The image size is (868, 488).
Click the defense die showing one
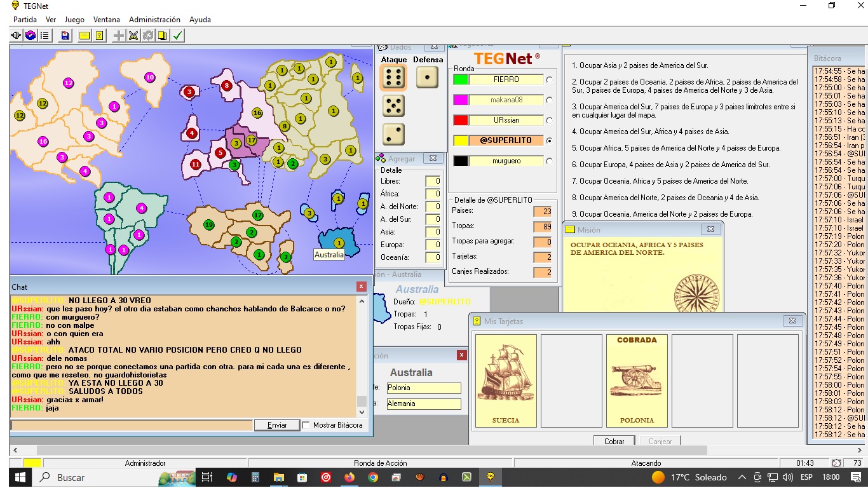427,78
